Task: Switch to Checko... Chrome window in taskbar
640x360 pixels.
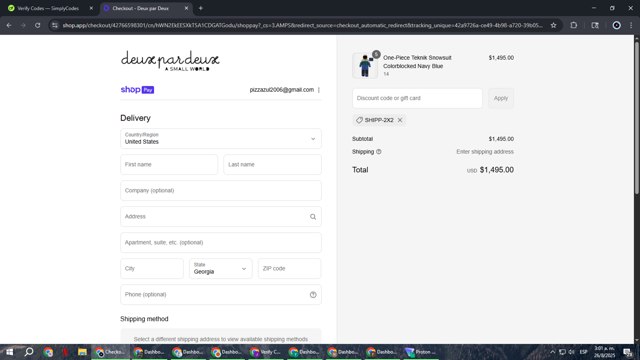Action: coord(110,352)
